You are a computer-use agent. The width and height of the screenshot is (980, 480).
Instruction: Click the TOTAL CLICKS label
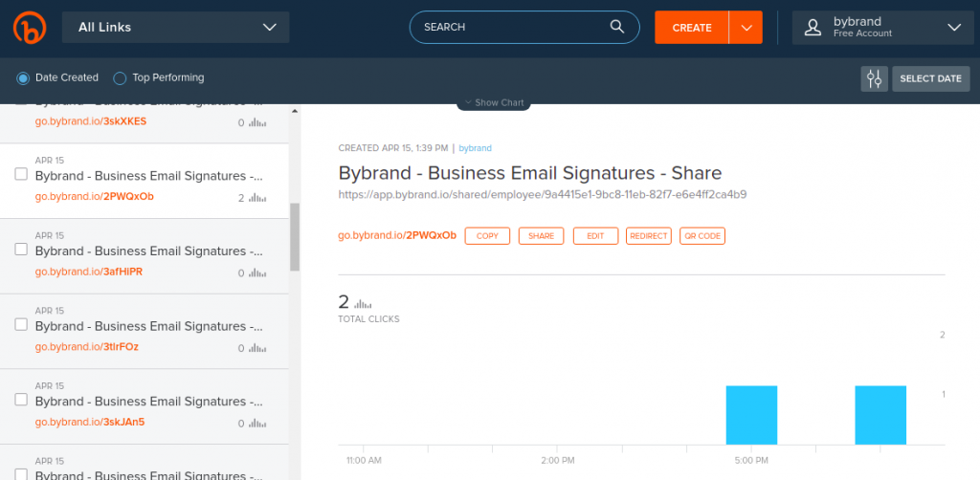coord(368,319)
